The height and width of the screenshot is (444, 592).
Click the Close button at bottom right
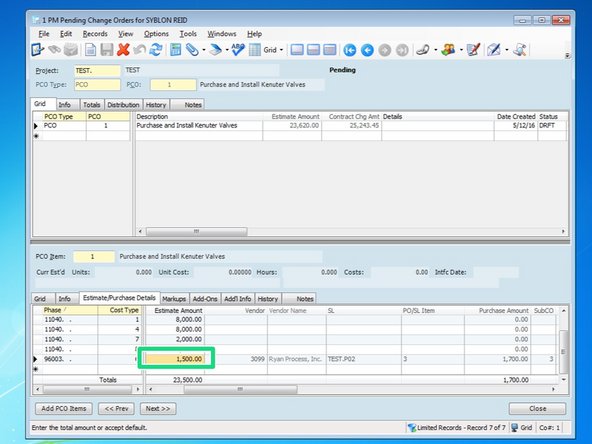pyautogui.click(x=537, y=409)
